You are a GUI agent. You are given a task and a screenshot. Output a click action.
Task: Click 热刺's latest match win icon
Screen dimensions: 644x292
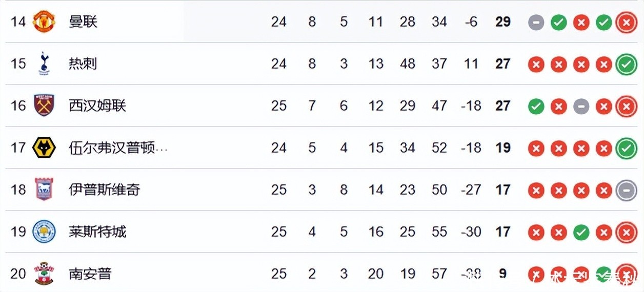(x=626, y=65)
